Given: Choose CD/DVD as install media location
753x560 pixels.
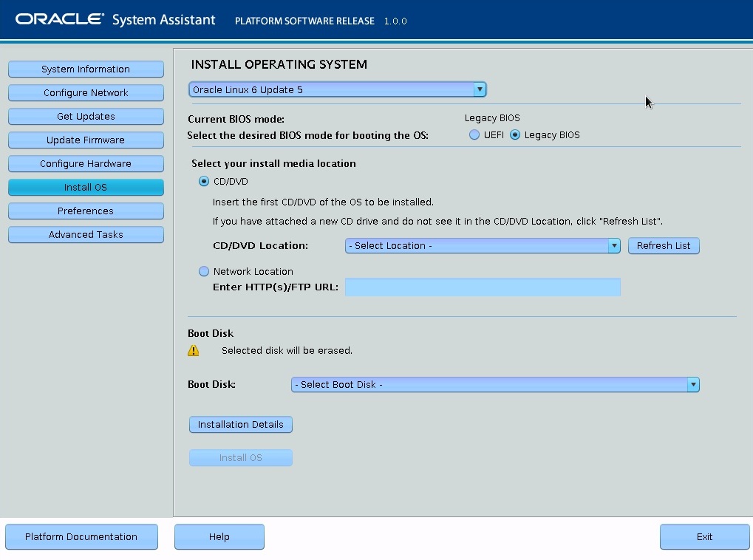Looking at the screenshot, I should [x=204, y=182].
